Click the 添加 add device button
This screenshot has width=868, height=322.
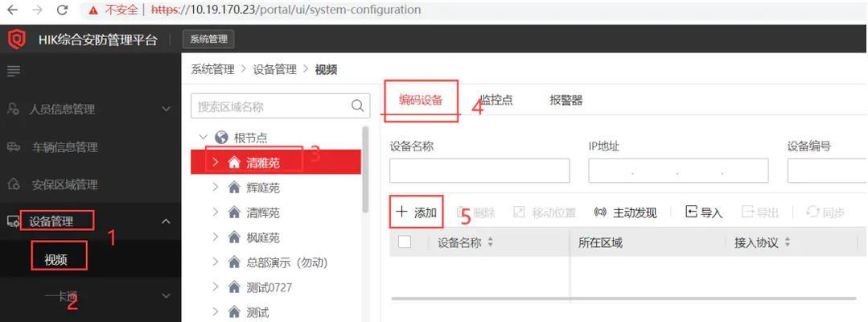pos(417,213)
